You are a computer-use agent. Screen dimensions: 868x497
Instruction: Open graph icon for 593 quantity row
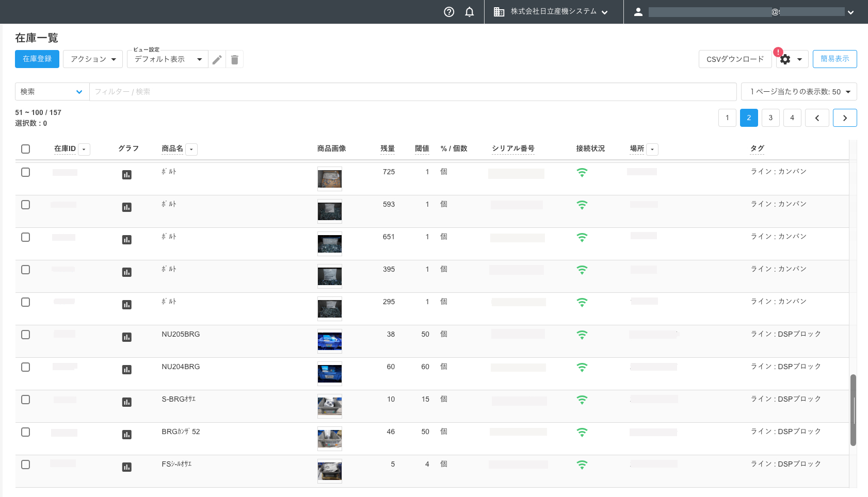click(126, 207)
